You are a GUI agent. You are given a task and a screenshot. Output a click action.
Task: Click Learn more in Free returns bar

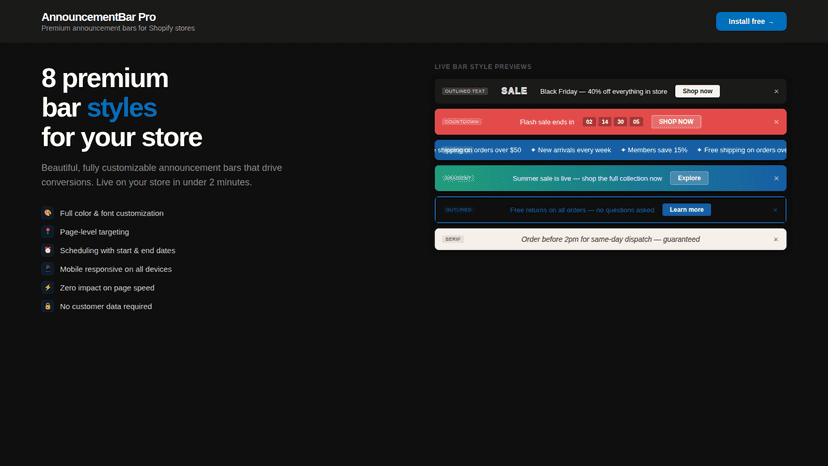tap(686, 210)
